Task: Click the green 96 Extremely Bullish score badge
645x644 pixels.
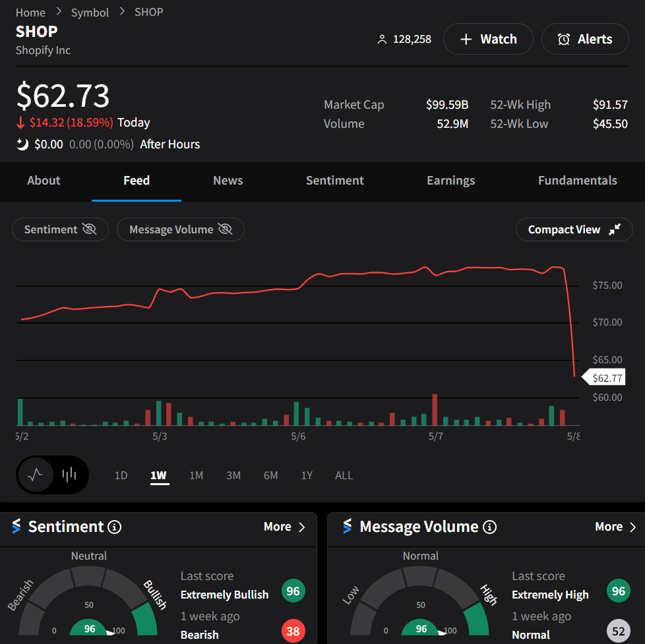Action: (293, 591)
